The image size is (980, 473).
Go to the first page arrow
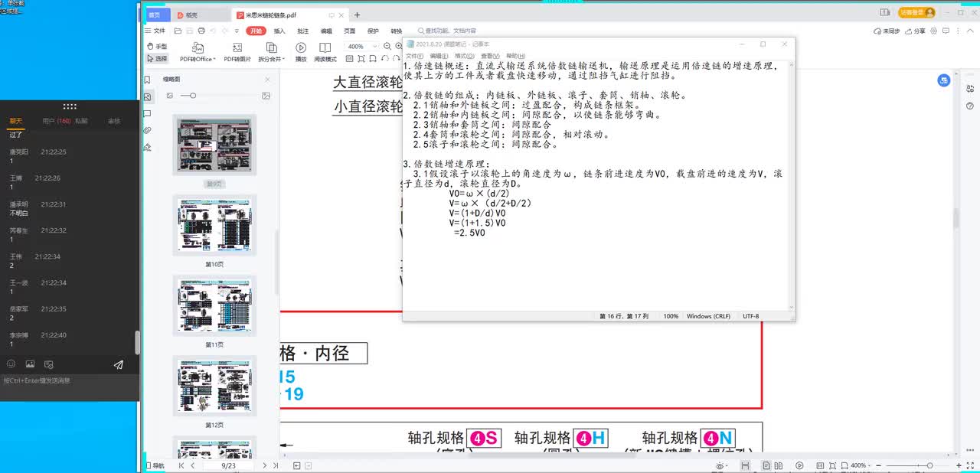click(181, 465)
